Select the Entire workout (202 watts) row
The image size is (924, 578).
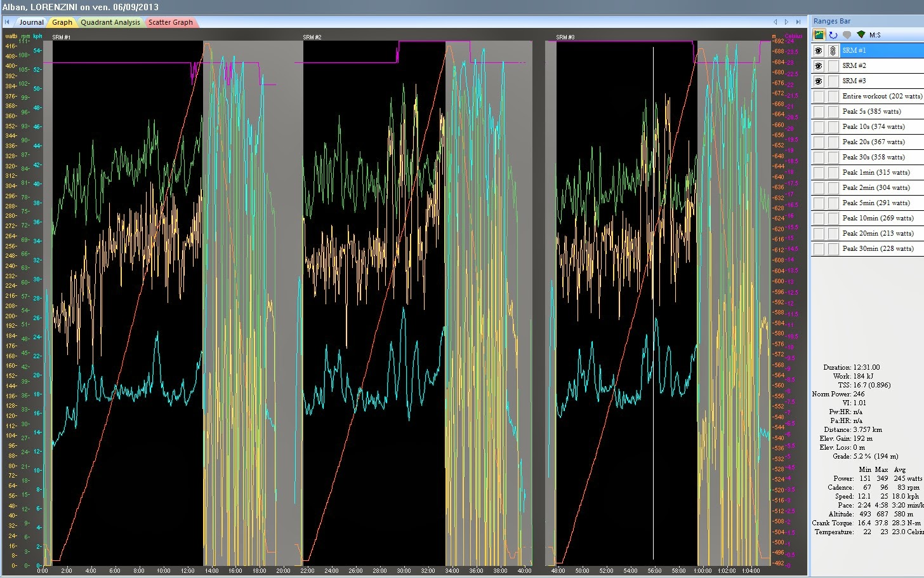click(x=868, y=96)
